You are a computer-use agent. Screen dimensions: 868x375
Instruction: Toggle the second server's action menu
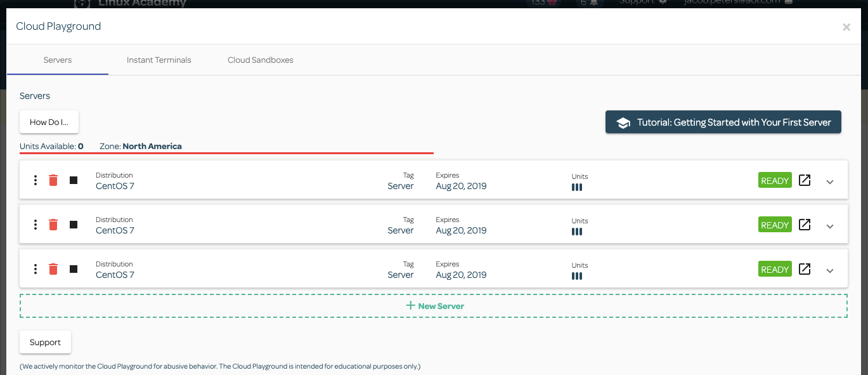tap(35, 224)
